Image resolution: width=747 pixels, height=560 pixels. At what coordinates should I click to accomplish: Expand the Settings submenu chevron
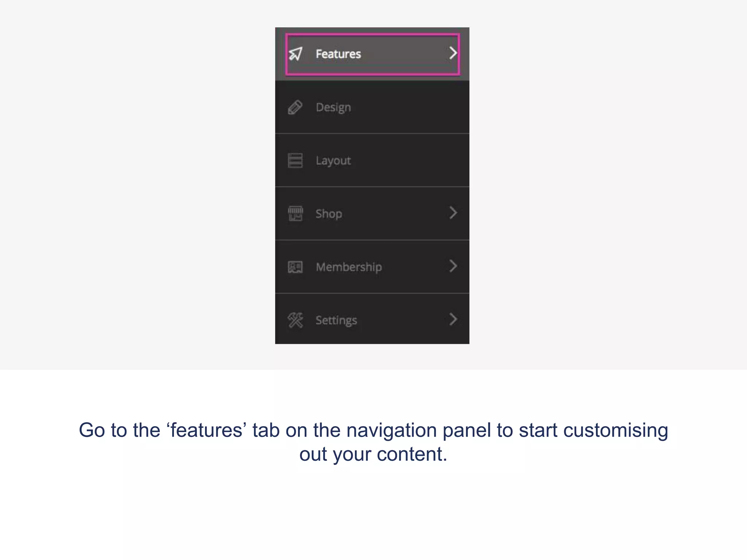453,319
